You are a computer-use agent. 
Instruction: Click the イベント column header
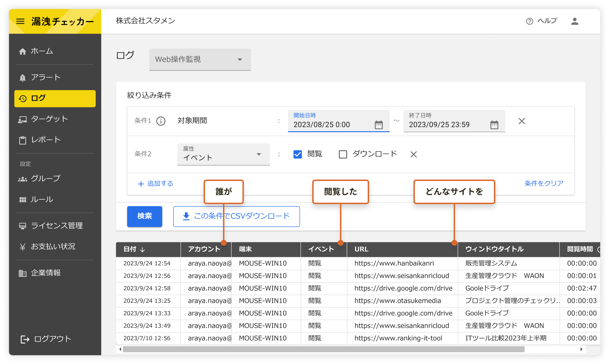(x=324, y=249)
